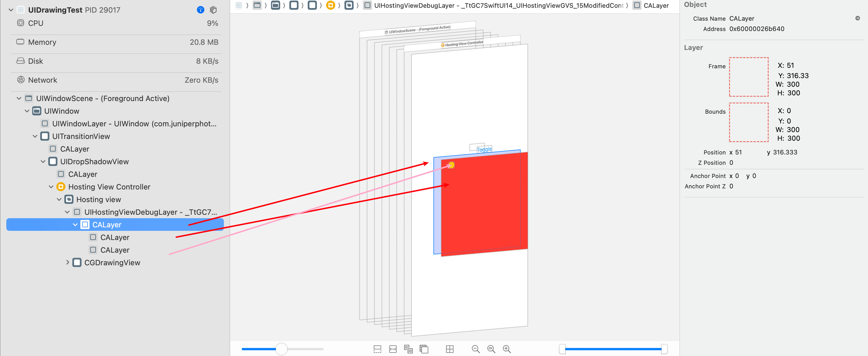Select UITransitionView in the hierarchy
868x356 pixels.
(x=81, y=136)
